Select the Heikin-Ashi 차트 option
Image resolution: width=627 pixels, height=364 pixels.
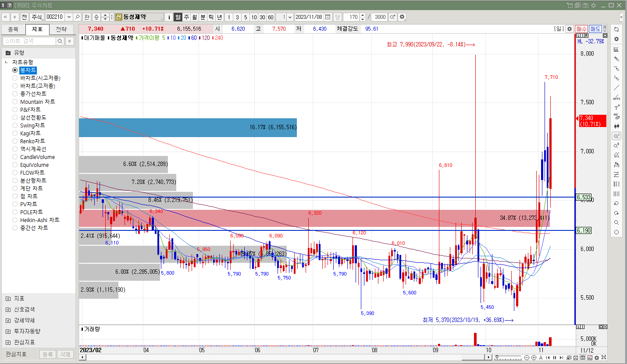[x=15, y=220]
